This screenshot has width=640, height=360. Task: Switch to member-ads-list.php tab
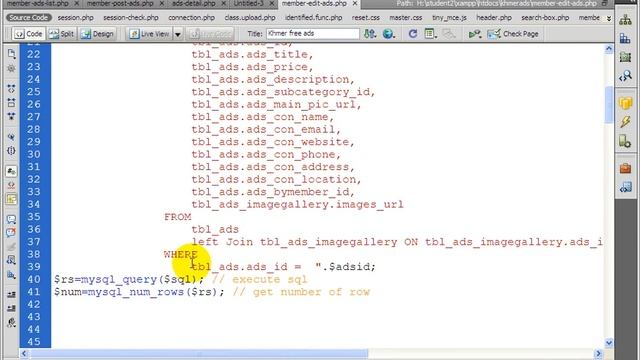(38, 3)
